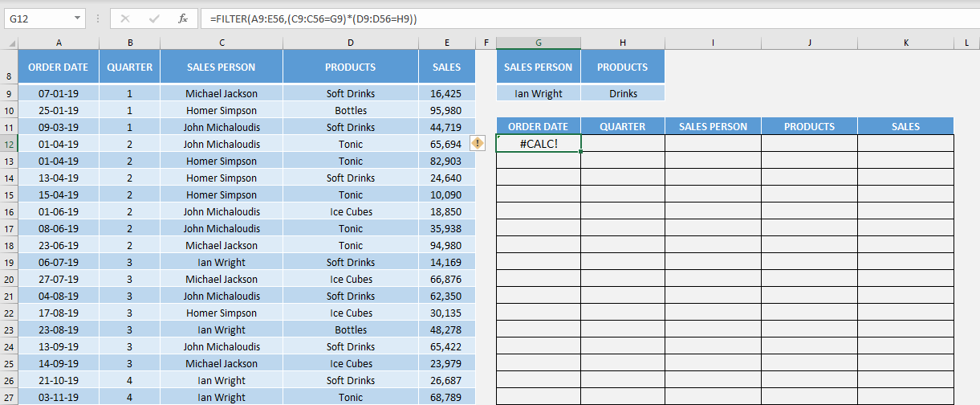Viewport: 980px width, 405px height.
Task: Select row 12 header
Action: (9, 144)
